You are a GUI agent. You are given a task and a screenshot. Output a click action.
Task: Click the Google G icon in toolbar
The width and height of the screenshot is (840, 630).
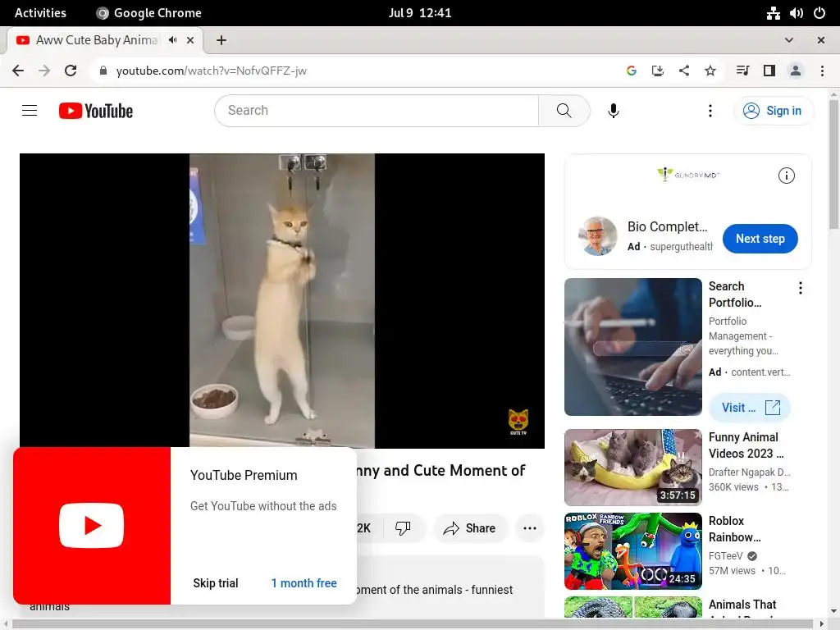point(632,71)
